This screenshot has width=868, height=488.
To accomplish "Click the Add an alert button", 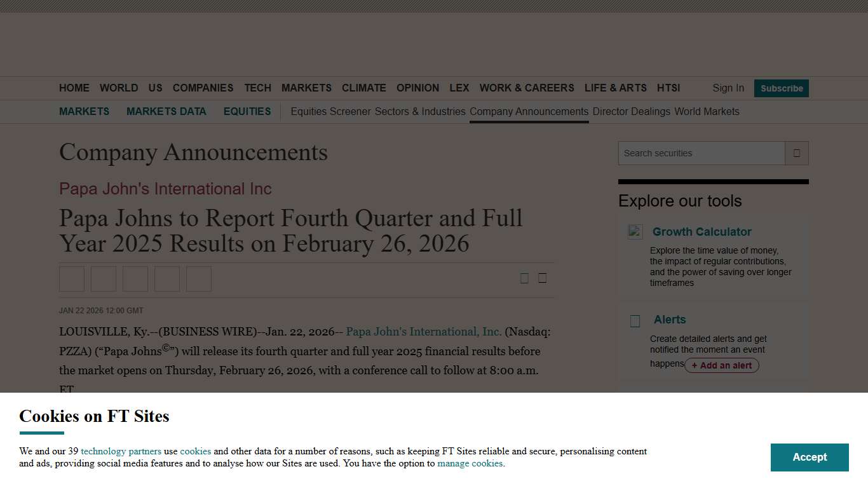I will tap(722, 365).
